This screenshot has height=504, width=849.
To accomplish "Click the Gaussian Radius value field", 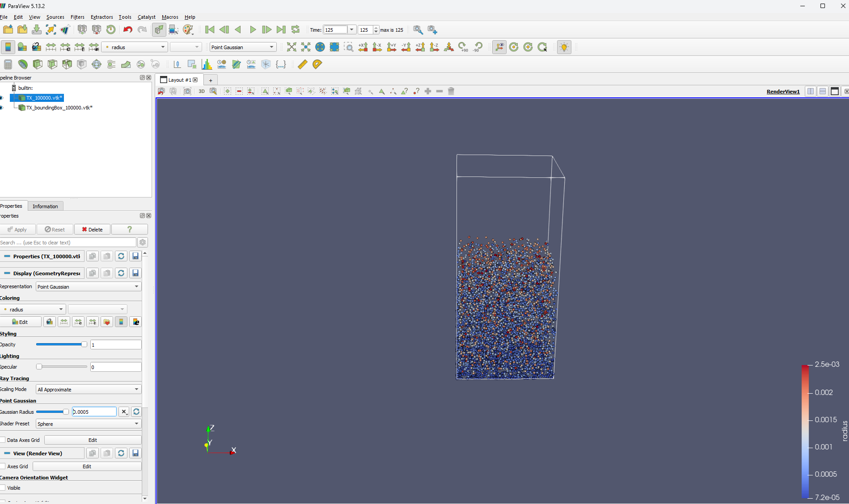I will tap(94, 412).
